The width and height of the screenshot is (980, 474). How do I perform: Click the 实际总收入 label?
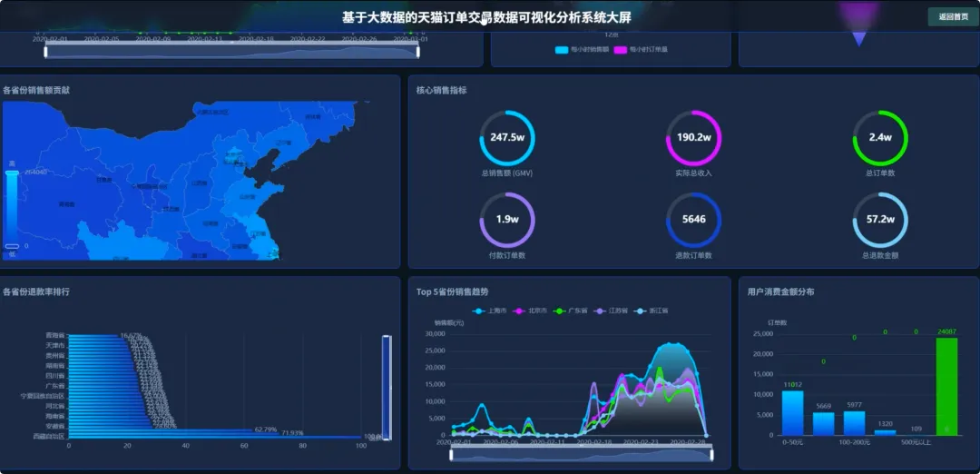click(x=694, y=173)
